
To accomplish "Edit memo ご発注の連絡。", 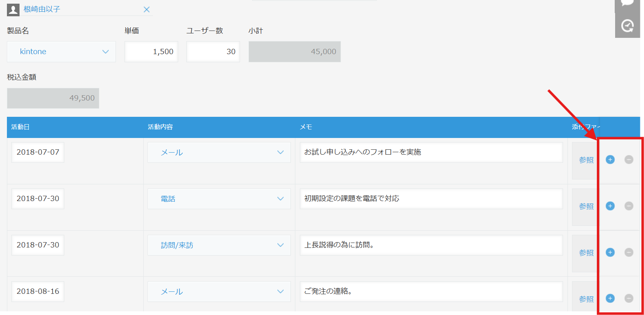I will coord(431,291).
